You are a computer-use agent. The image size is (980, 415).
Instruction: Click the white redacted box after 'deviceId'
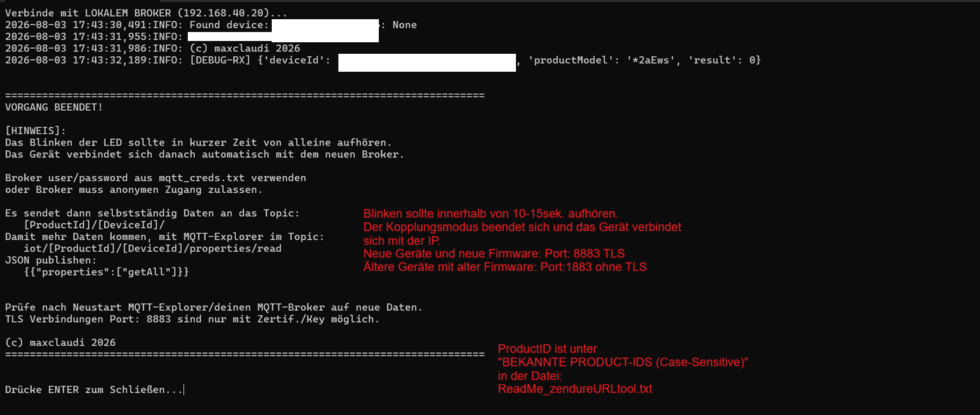pos(427,63)
